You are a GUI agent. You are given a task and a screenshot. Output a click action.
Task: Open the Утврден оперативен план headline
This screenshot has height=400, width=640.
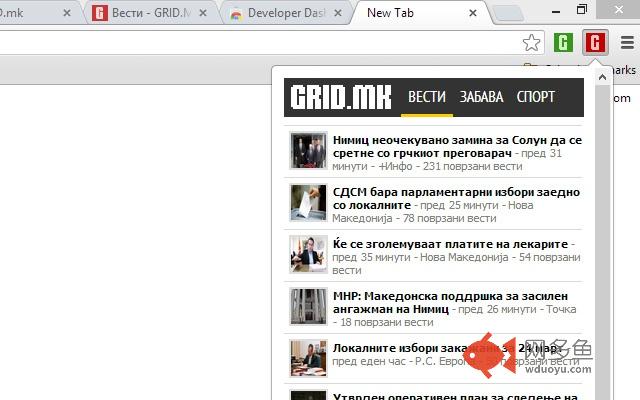click(x=455, y=396)
